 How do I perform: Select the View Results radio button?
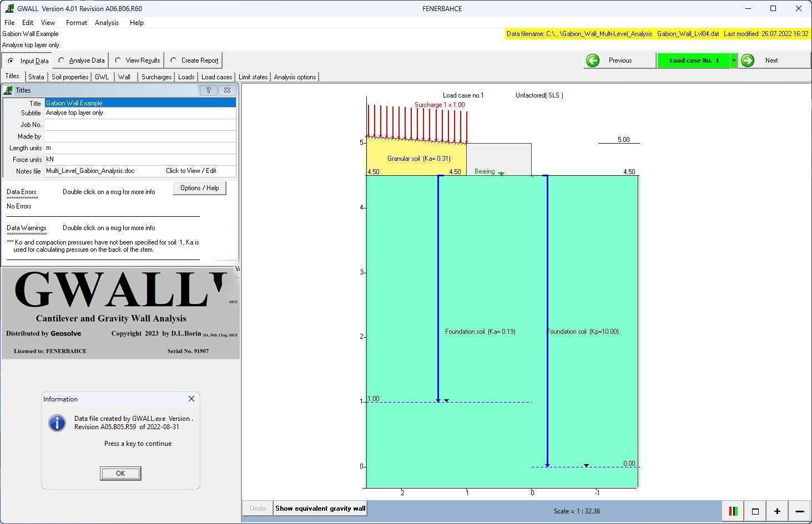(x=118, y=60)
